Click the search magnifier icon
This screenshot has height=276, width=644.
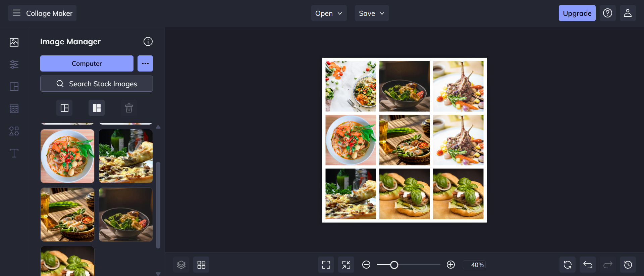coord(60,84)
